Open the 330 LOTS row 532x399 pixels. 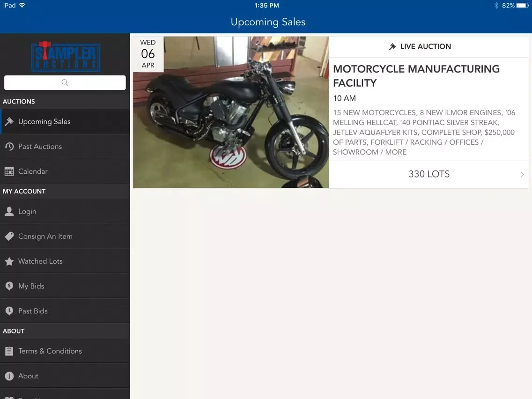coord(429,174)
